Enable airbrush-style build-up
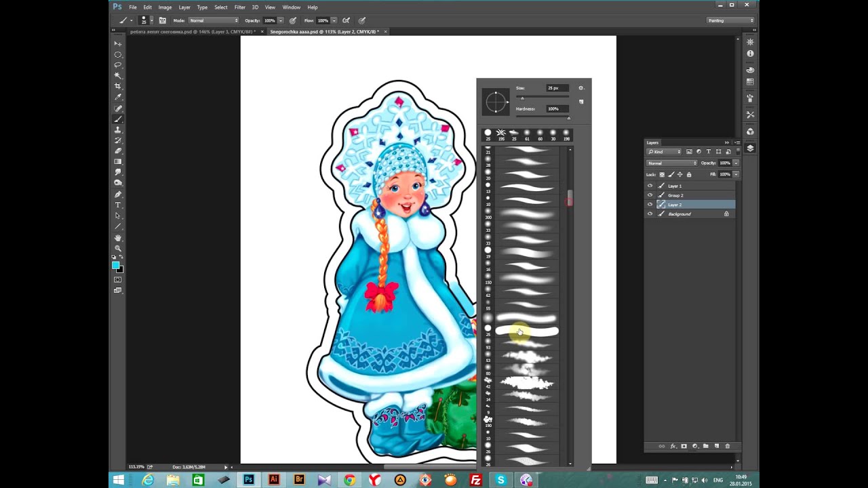The height and width of the screenshot is (488, 868). click(x=347, y=20)
